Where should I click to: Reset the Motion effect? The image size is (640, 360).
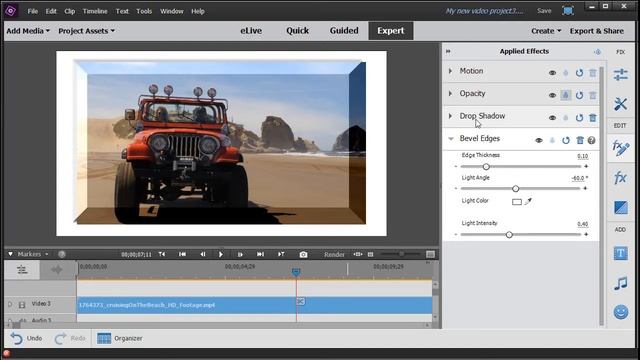[579, 73]
